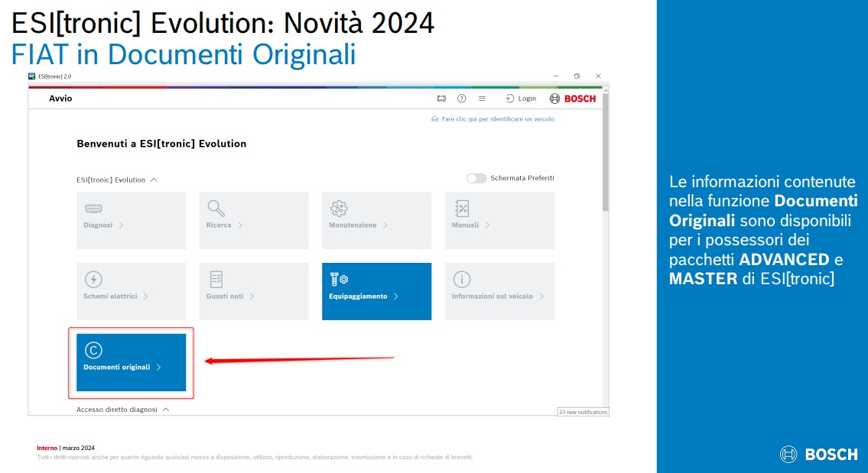Open the hamburger menu icon
The width and height of the screenshot is (868, 473).
point(482,99)
